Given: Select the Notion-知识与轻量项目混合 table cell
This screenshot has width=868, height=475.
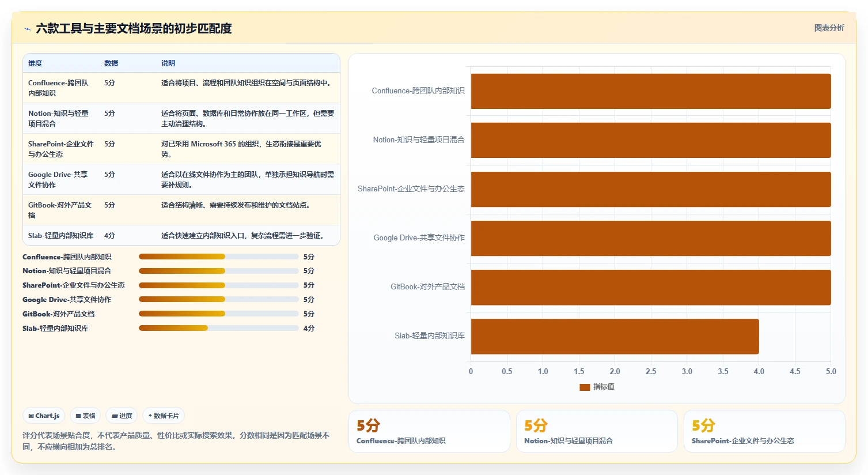Looking at the screenshot, I should pyautogui.click(x=61, y=118).
